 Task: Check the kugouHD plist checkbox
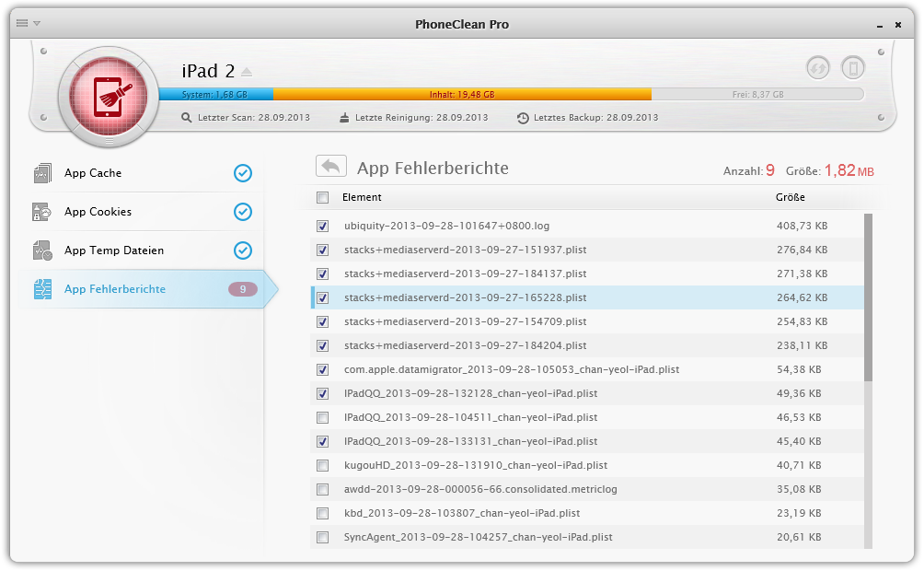tap(322, 465)
